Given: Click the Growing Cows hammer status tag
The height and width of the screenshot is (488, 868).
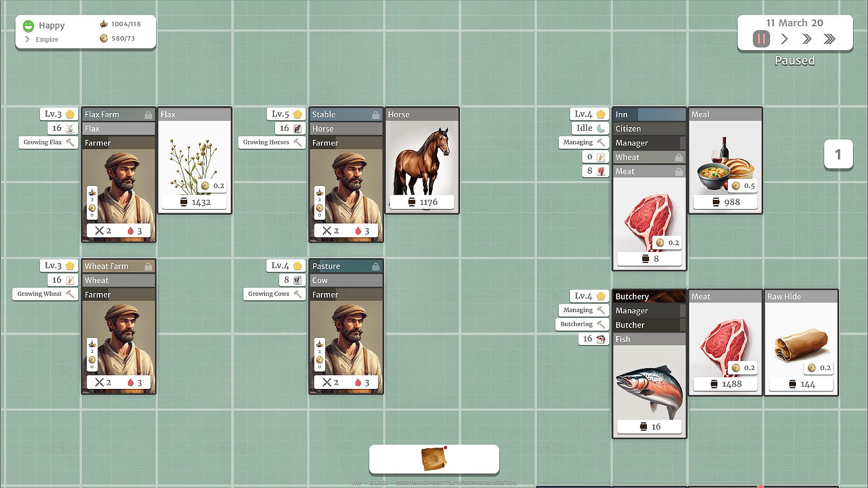Looking at the screenshot, I should point(275,294).
